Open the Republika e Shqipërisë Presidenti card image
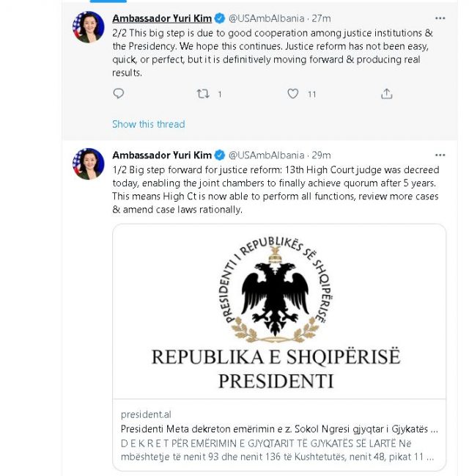 [279, 312]
